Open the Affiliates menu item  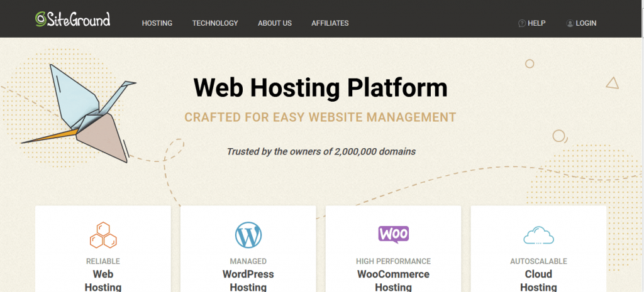(330, 23)
